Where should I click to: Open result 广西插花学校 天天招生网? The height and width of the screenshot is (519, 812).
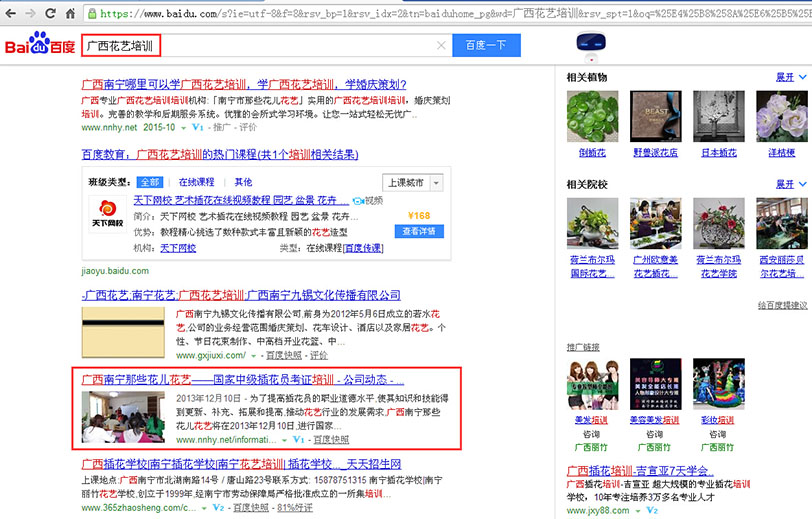click(x=241, y=464)
